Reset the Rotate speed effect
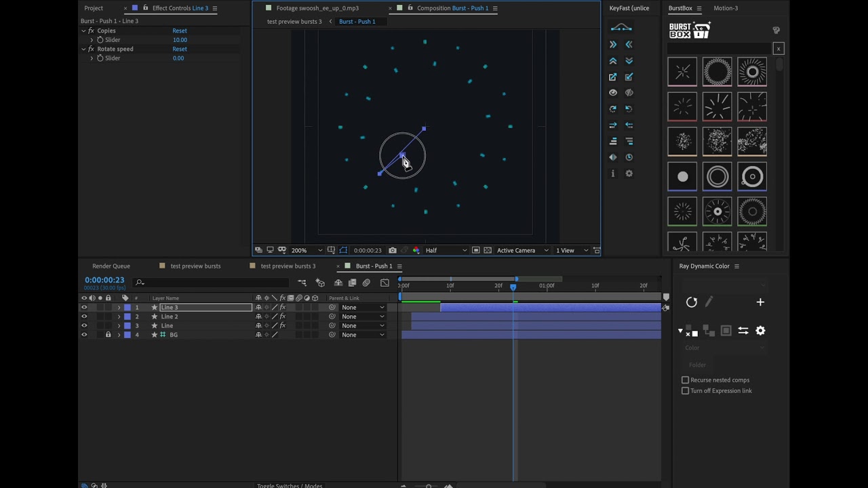 (x=180, y=49)
